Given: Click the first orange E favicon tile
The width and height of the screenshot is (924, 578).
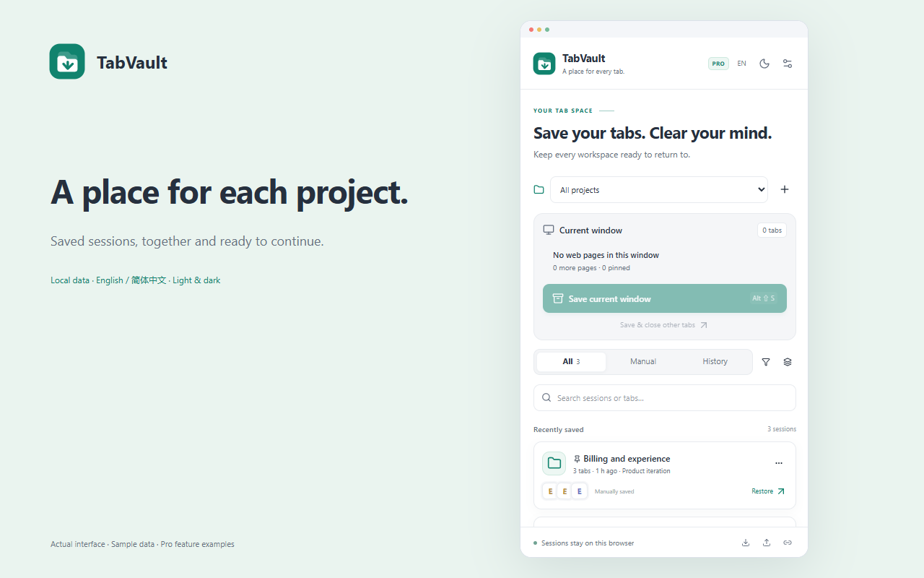Looking at the screenshot, I should coord(550,491).
